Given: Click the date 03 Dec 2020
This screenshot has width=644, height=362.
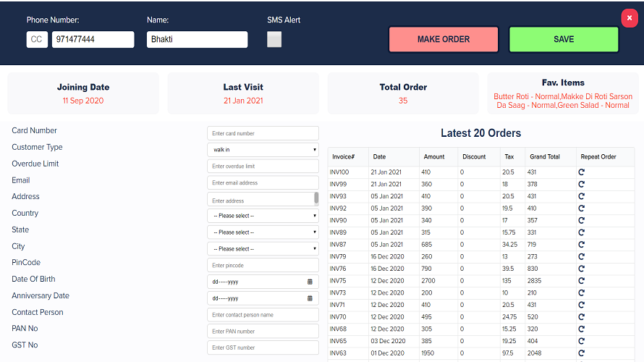Looking at the screenshot, I should coord(388,341).
